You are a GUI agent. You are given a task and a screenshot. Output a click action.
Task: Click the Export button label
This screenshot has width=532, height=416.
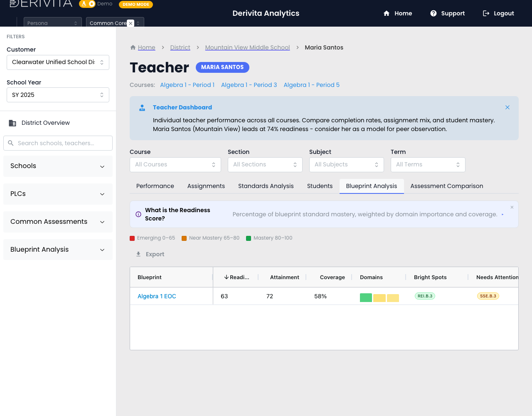tap(155, 254)
